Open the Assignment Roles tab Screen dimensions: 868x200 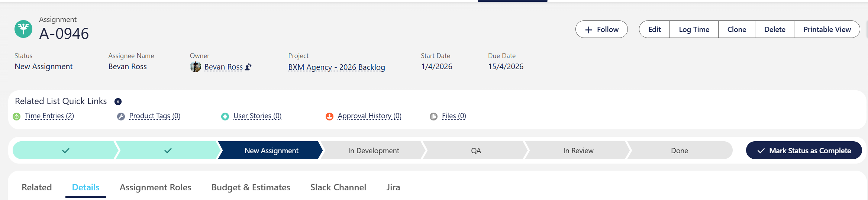coord(155,187)
